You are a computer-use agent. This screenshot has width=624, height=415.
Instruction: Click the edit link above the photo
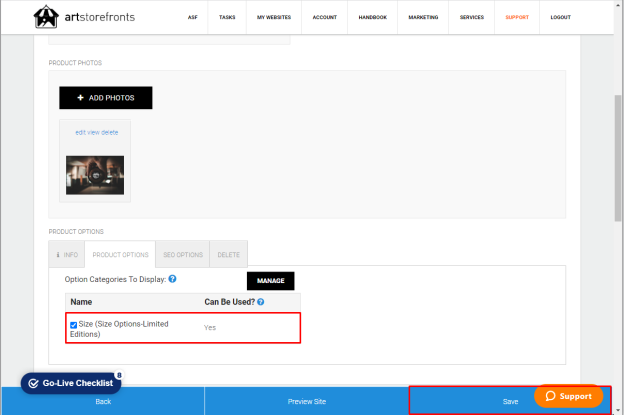click(x=80, y=132)
